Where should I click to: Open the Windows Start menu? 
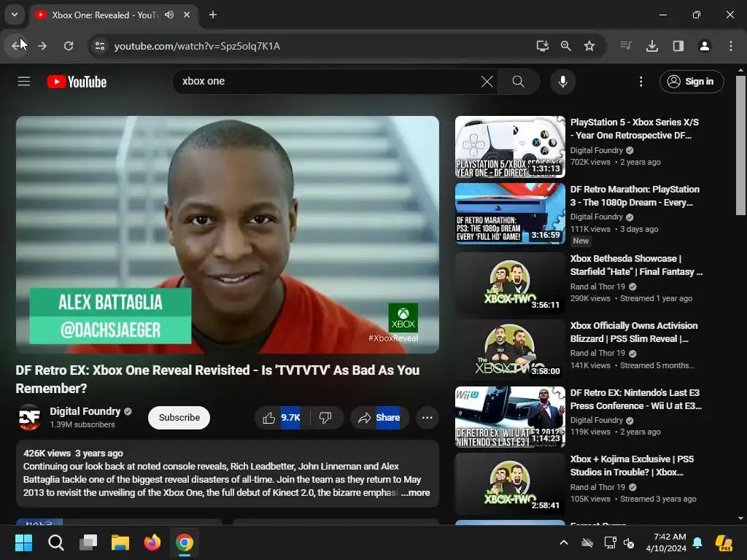[23, 542]
